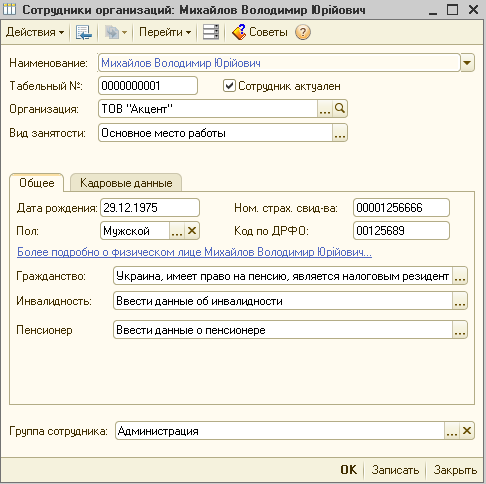The width and height of the screenshot is (486, 484).
Task: Open Более подробно о физическом лице link
Action: [194, 252]
